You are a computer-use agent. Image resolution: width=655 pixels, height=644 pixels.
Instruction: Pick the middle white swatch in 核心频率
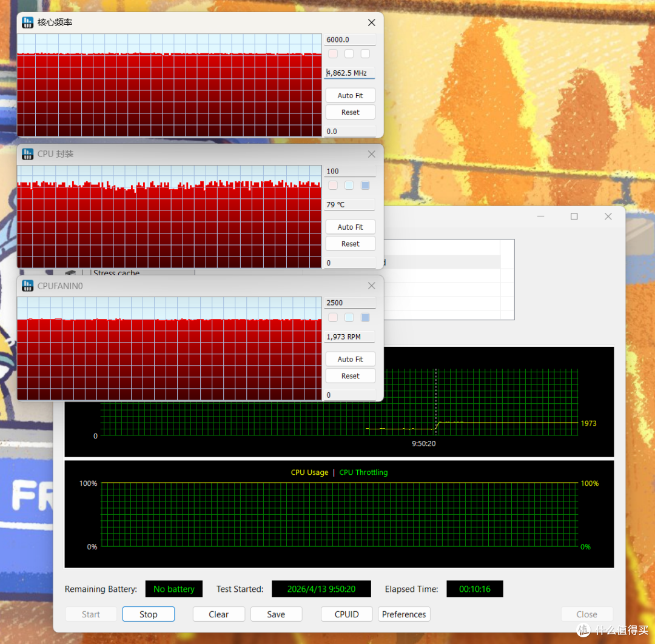click(349, 54)
